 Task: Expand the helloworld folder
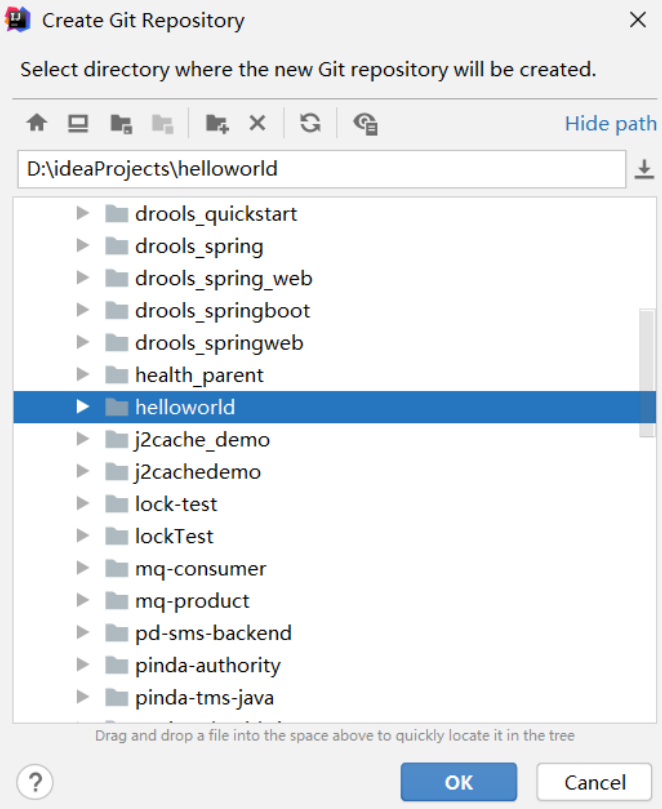(83, 407)
